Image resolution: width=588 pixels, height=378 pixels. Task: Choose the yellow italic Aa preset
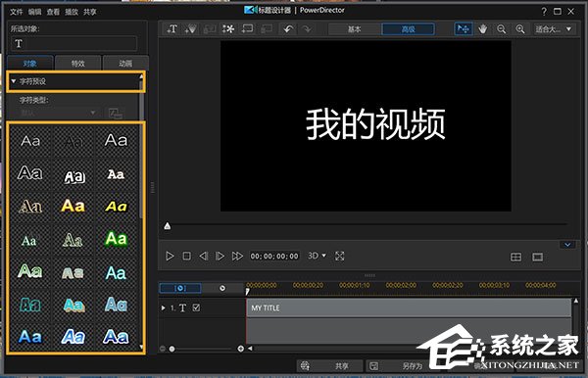pos(117,206)
